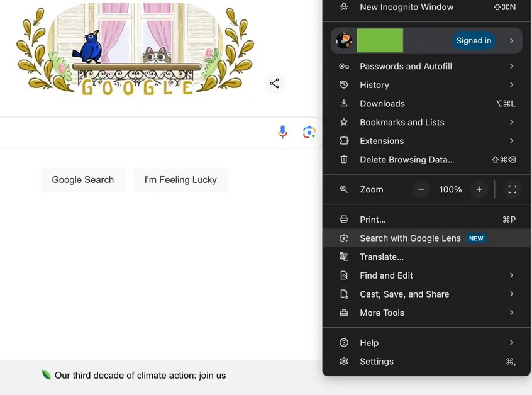Click the Cast, Save, and Share icon
This screenshot has height=395, width=532.
tap(344, 294)
